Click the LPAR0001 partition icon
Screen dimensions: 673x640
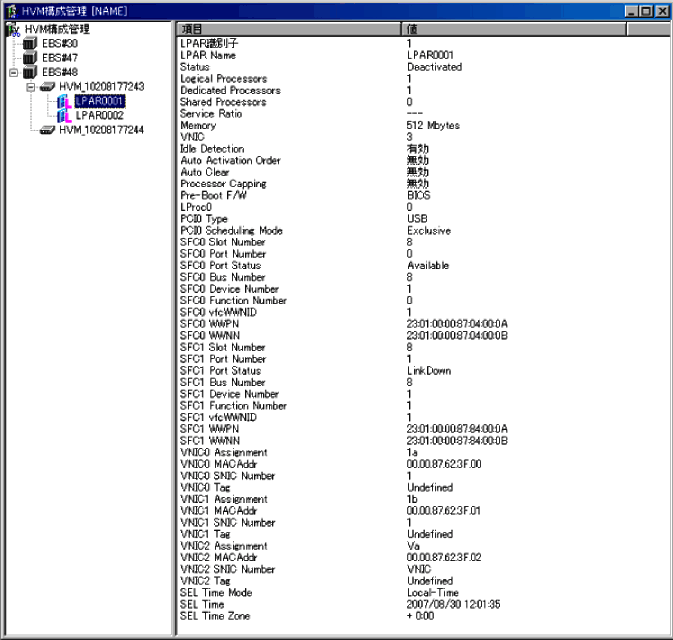coord(64,102)
